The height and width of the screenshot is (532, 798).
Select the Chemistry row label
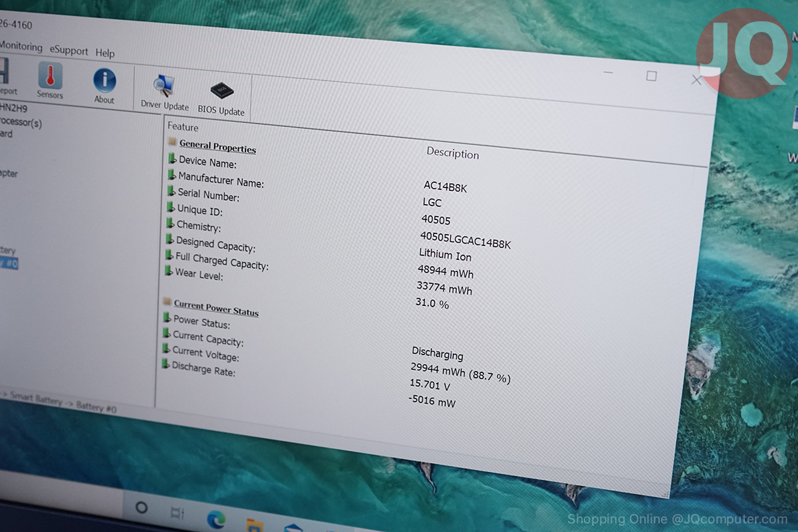click(199, 227)
